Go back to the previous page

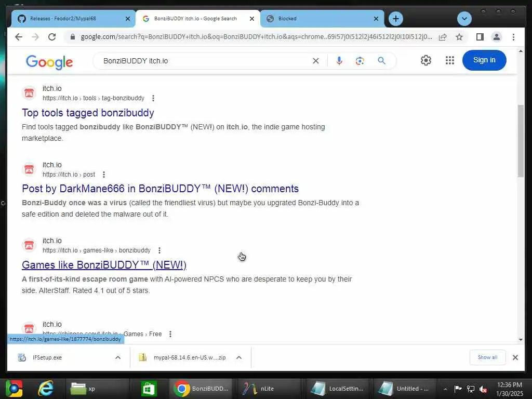[x=19, y=37]
